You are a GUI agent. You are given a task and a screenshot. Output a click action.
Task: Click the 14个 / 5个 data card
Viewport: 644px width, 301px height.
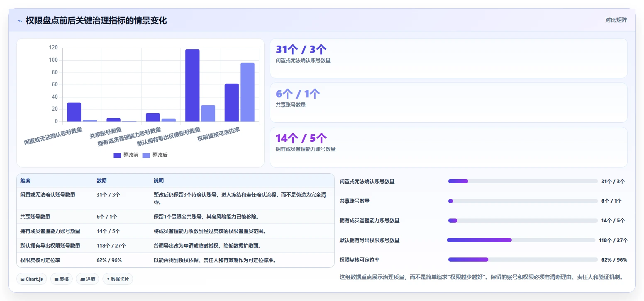(x=449, y=147)
